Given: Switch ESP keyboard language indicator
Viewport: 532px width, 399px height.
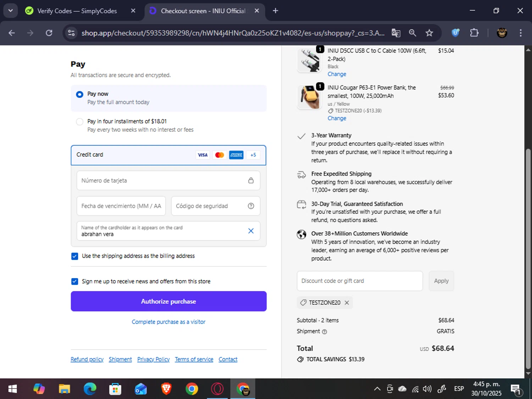Looking at the screenshot, I should click(459, 389).
